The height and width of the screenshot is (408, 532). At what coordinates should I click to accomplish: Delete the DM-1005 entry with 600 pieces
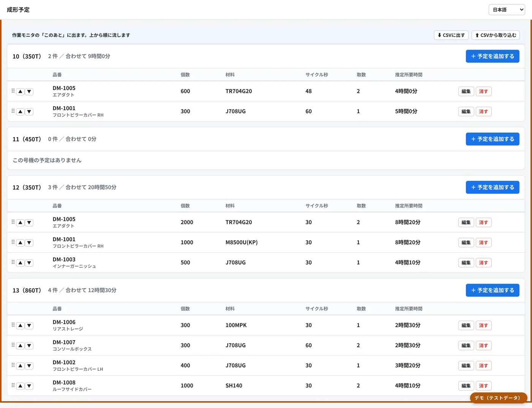[483, 92]
